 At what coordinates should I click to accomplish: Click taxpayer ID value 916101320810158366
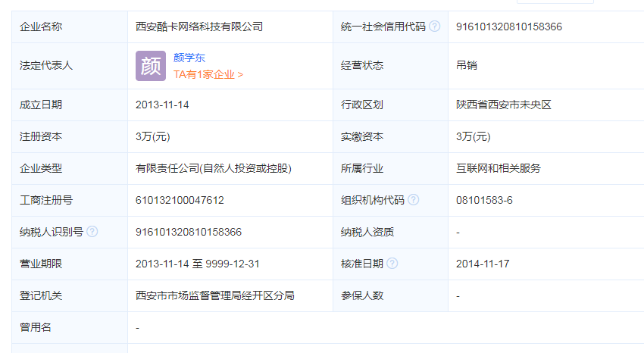click(189, 232)
